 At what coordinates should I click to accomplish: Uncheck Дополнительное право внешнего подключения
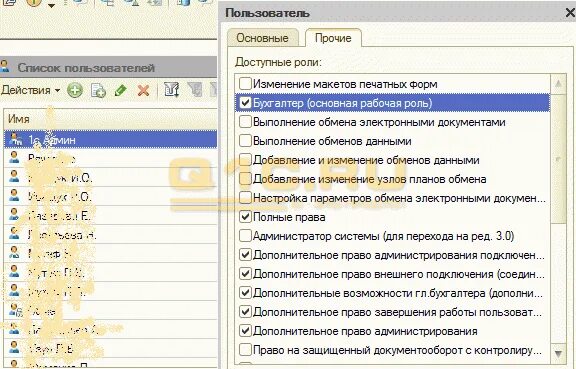245,274
